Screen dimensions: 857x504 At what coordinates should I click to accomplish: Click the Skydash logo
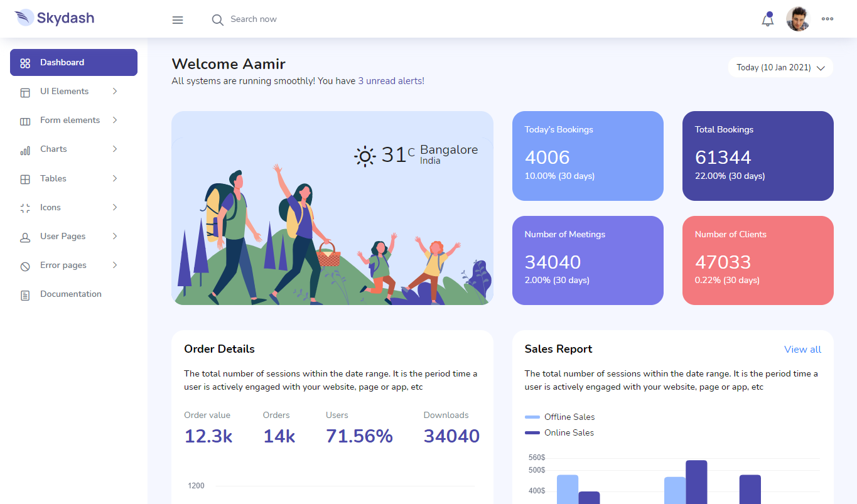[55, 18]
